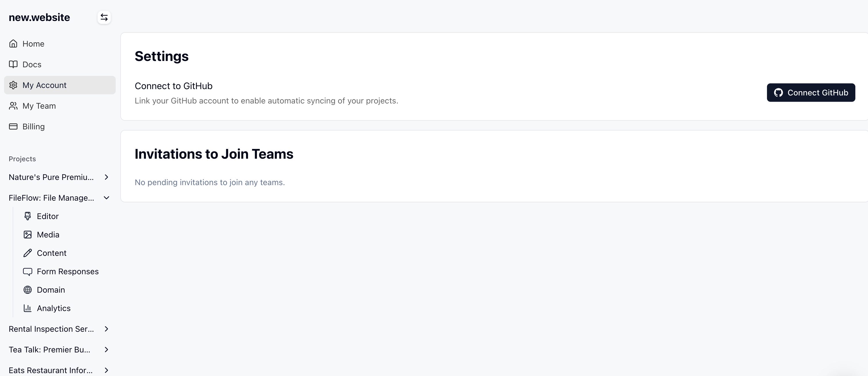
Task: Go to the Docs menu item
Action: [32, 64]
